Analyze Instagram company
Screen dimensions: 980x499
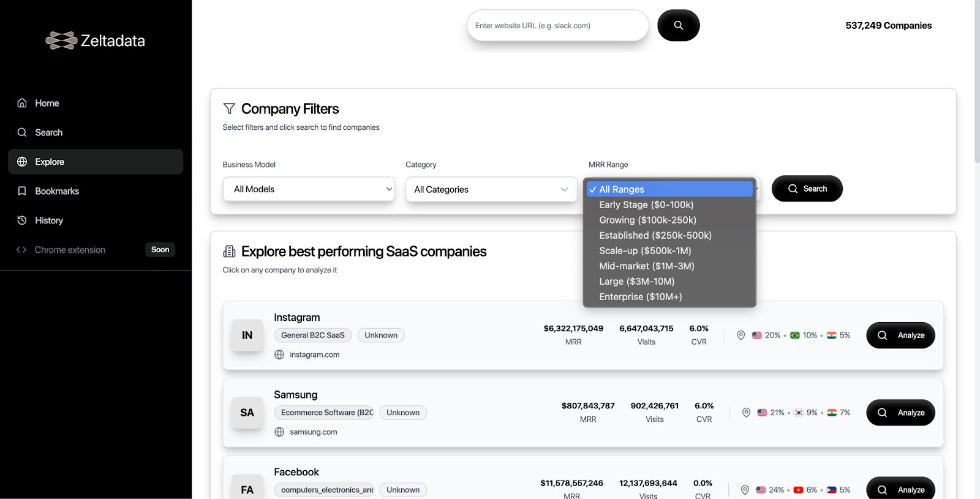[x=900, y=335]
